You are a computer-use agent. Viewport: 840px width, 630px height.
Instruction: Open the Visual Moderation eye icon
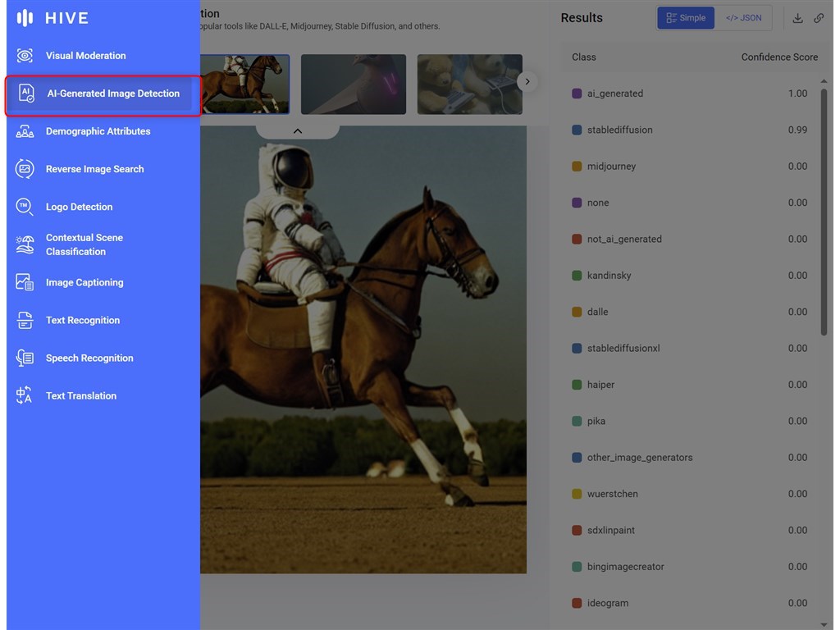(x=25, y=56)
